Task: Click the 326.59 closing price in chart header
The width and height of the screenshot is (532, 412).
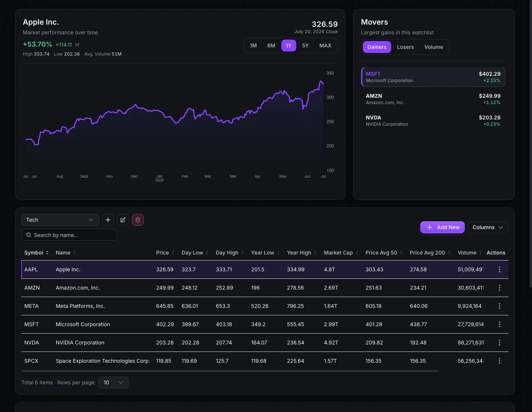Action: [x=325, y=24]
